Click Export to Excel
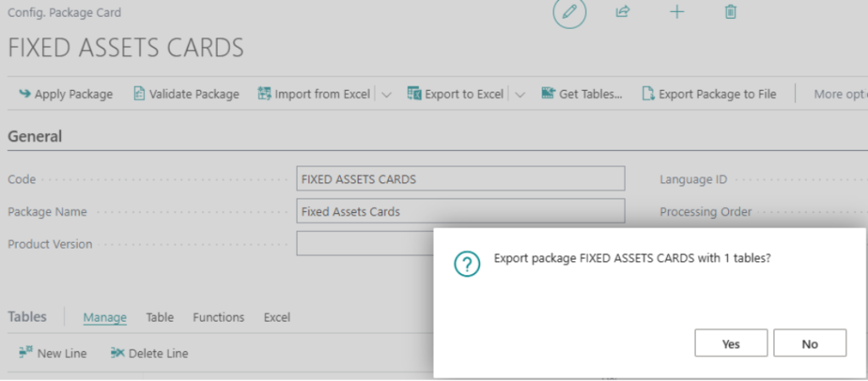The width and height of the screenshot is (868, 381). 455,94
